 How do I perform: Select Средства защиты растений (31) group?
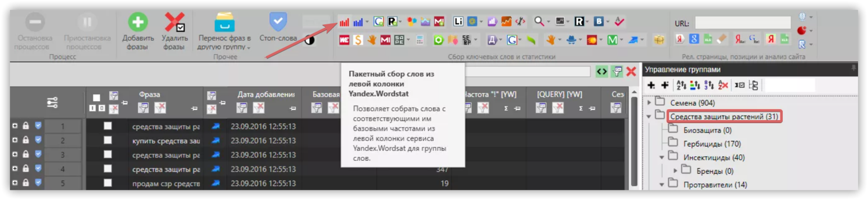click(724, 116)
